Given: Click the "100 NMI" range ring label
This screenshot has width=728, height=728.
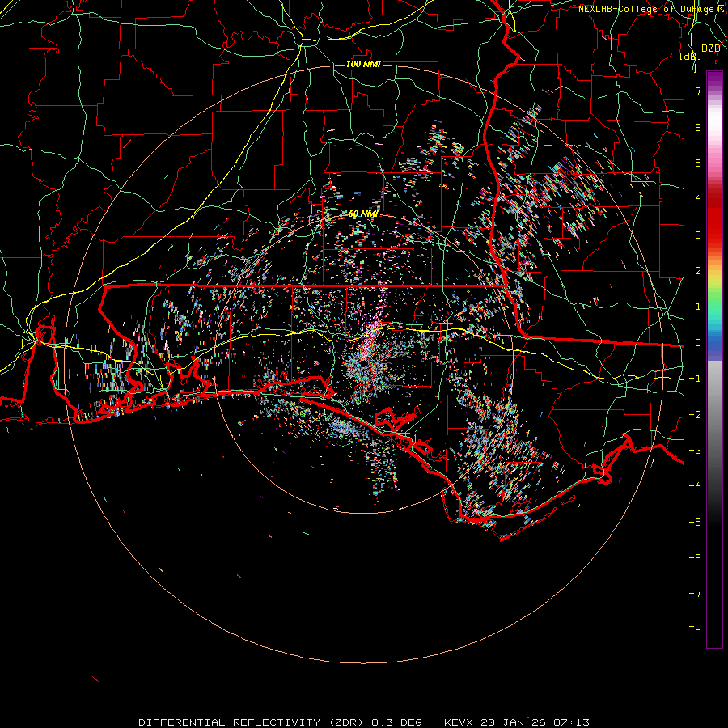Looking at the screenshot, I should point(363,64).
